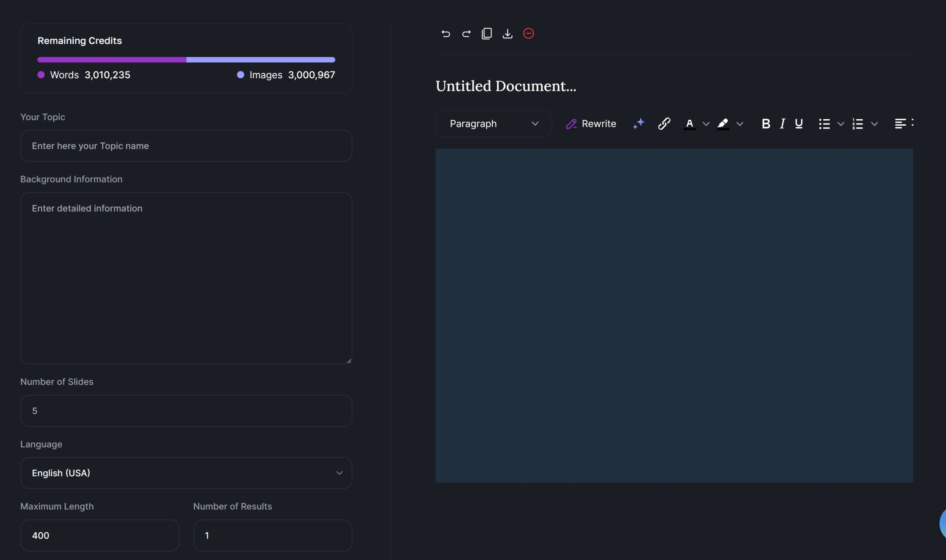The image size is (946, 560).
Task: Open the bullet list options chevron
Action: click(x=841, y=124)
